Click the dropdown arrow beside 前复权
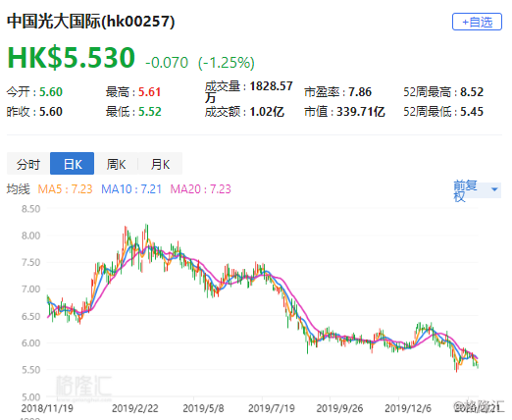512x420 pixels. tap(494, 189)
